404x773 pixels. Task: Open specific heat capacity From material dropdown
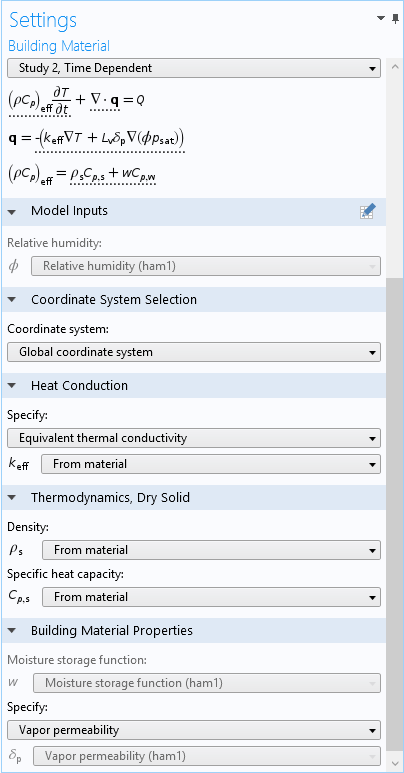tap(211, 597)
